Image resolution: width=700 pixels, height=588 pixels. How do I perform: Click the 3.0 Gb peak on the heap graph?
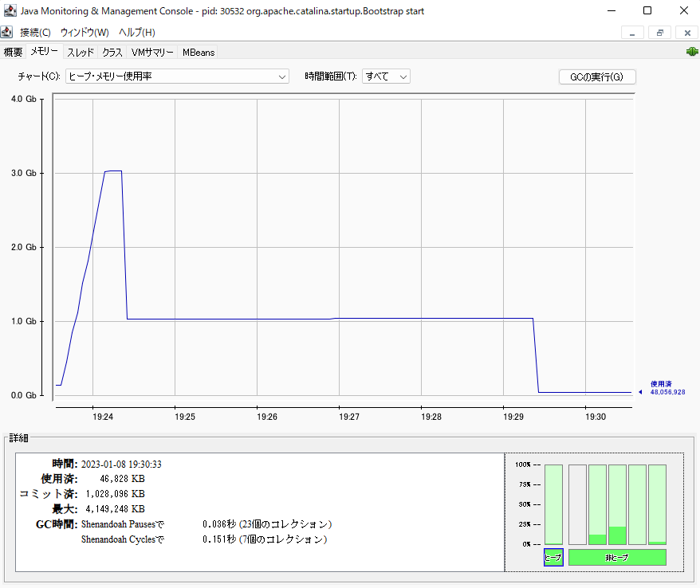pyautogui.click(x=112, y=171)
